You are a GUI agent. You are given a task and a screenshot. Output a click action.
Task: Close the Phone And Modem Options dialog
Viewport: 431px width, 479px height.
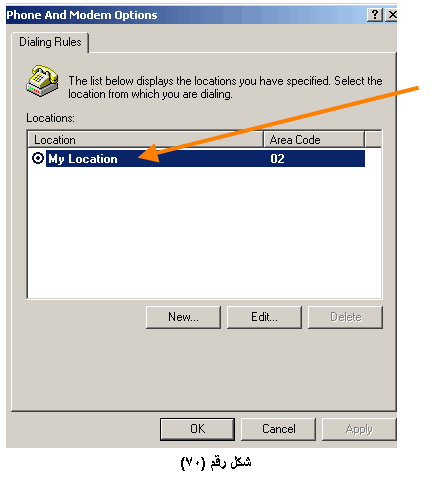392,15
